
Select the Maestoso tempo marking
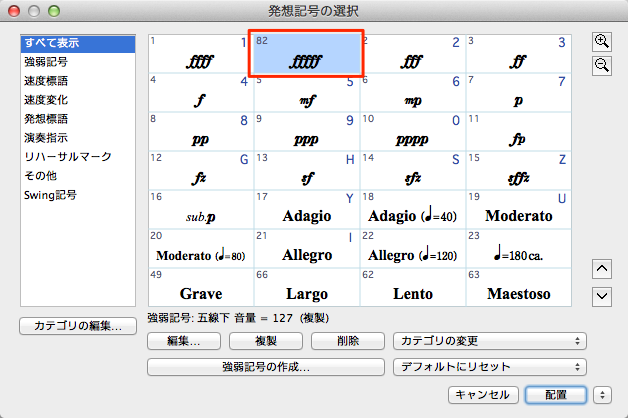[x=519, y=287]
